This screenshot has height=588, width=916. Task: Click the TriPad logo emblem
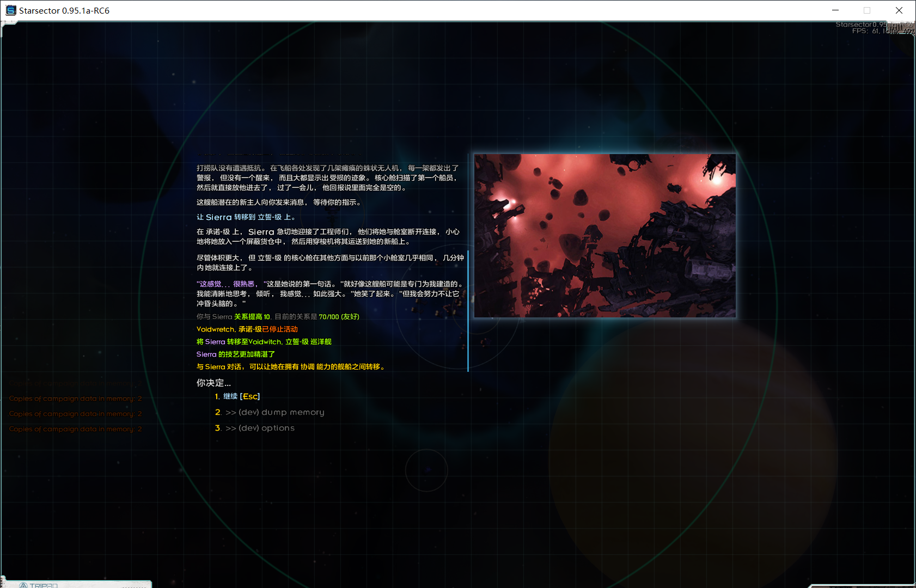[23, 585]
